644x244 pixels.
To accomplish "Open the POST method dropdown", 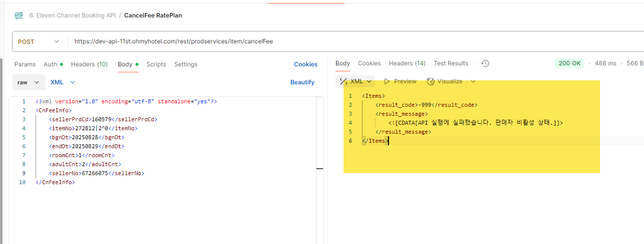I will [x=39, y=42].
